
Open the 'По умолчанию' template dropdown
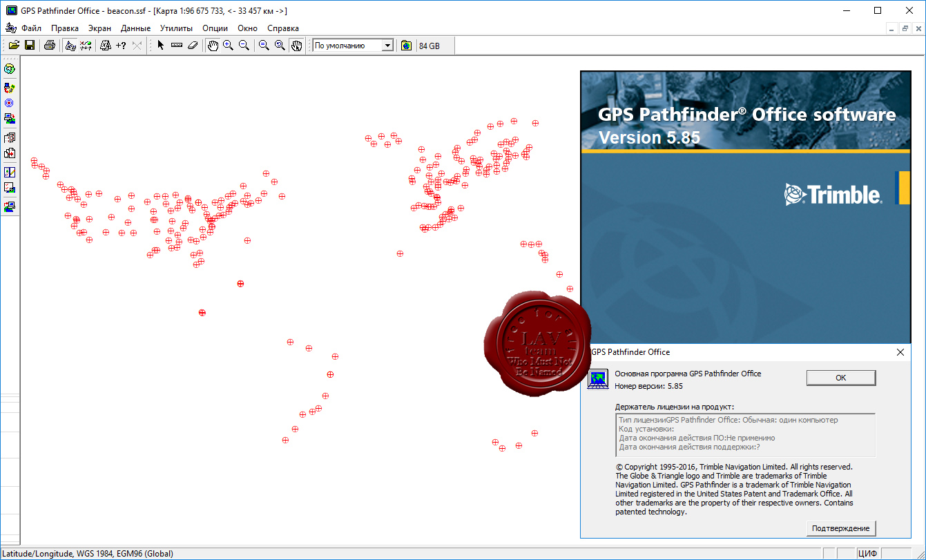[x=387, y=46]
